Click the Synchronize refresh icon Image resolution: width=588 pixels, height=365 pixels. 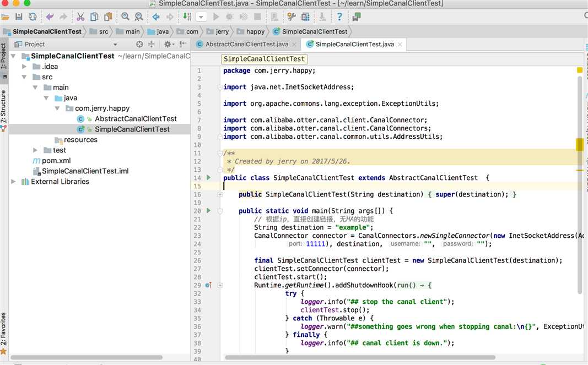tap(33, 17)
